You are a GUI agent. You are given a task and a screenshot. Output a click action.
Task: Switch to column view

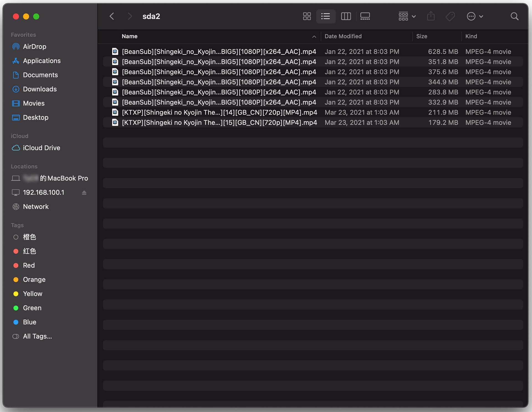click(x=346, y=16)
